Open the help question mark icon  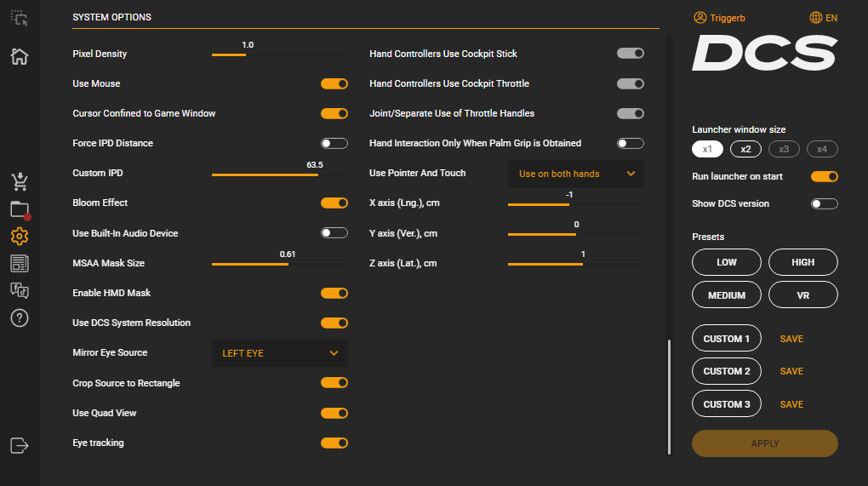tap(20, 318)
